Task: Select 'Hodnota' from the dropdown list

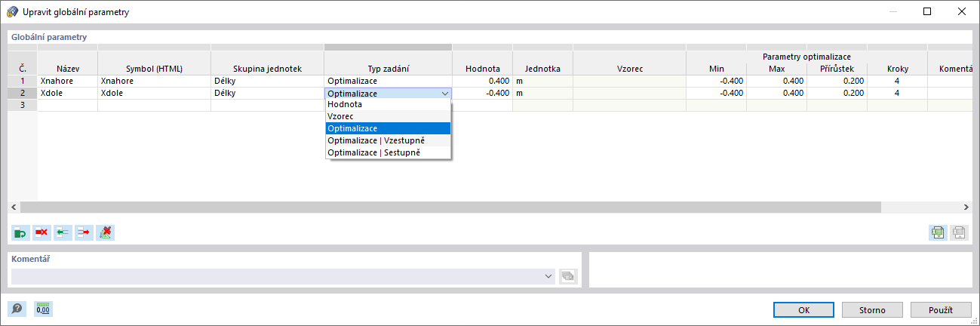Action: [388, 105]
